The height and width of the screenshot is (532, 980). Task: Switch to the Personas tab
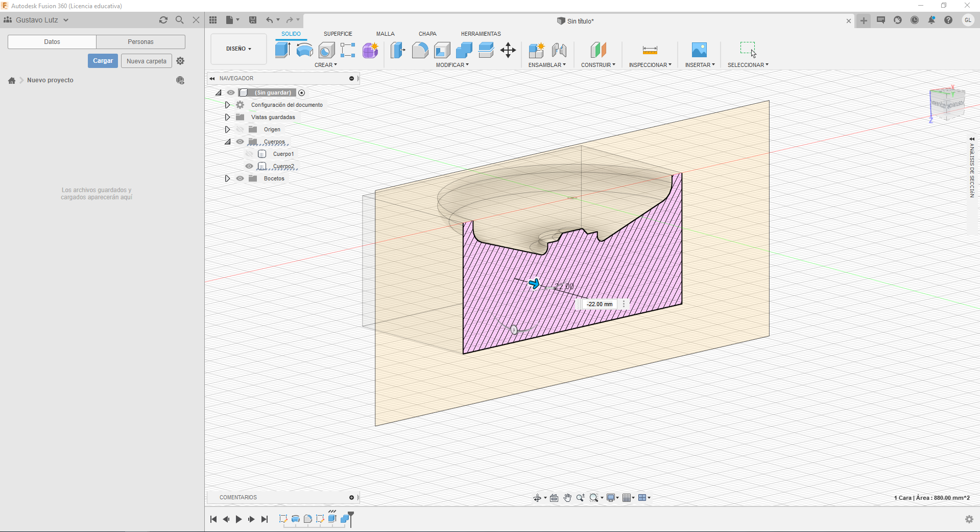tap(140, 42)
